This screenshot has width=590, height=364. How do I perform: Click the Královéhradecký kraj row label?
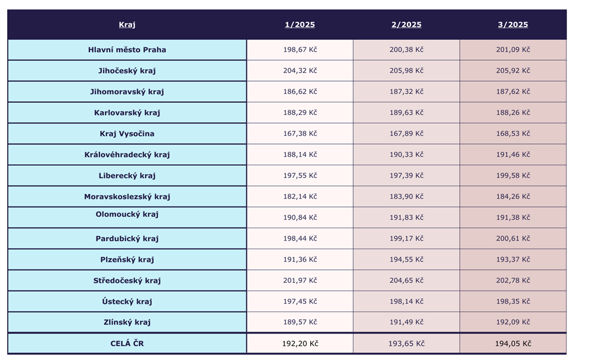127,155
